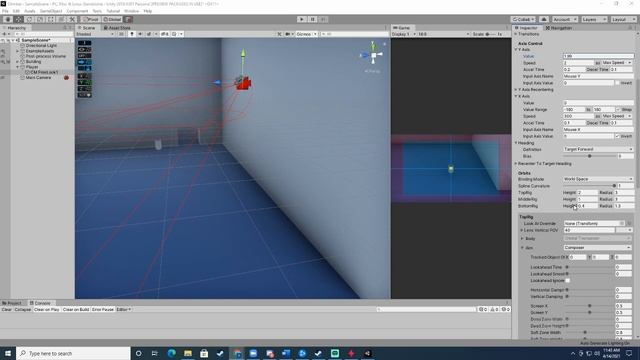640x360 pixels.
Task: Open the Aim Composer dropdown
Action: [x=597, y=248]
